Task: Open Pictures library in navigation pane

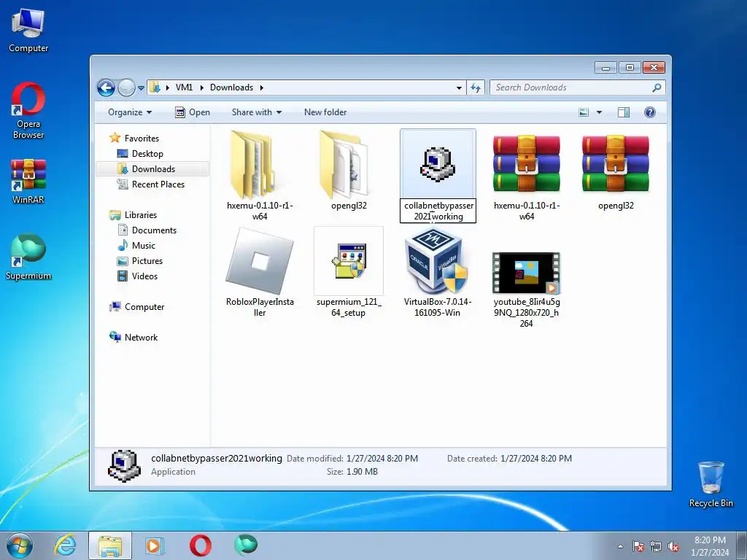Action: point(147,261)
